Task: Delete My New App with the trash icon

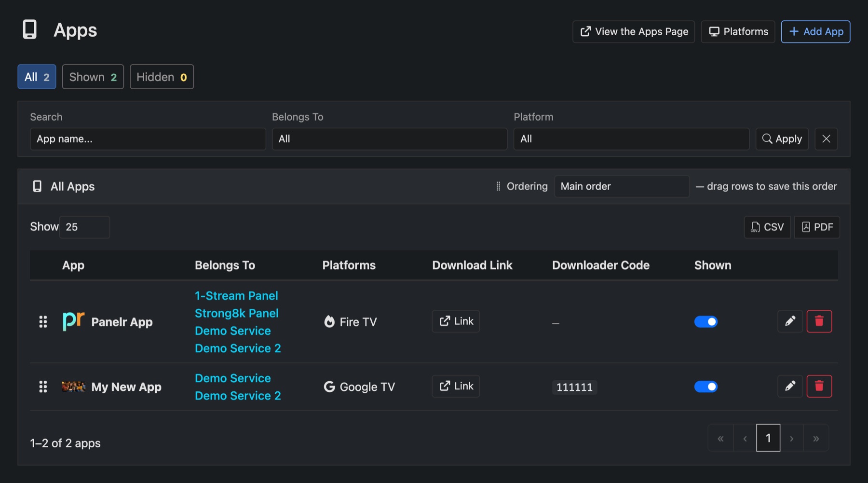Action: coord(819,386)
